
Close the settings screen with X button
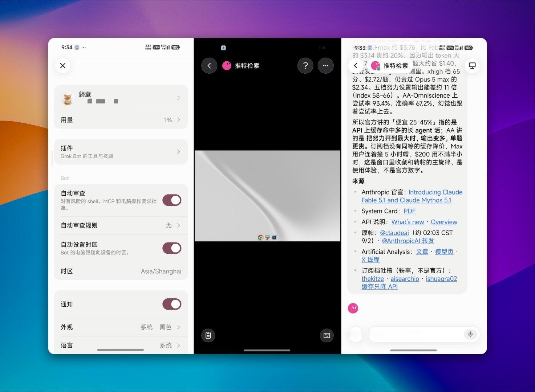tap(63, 66)
